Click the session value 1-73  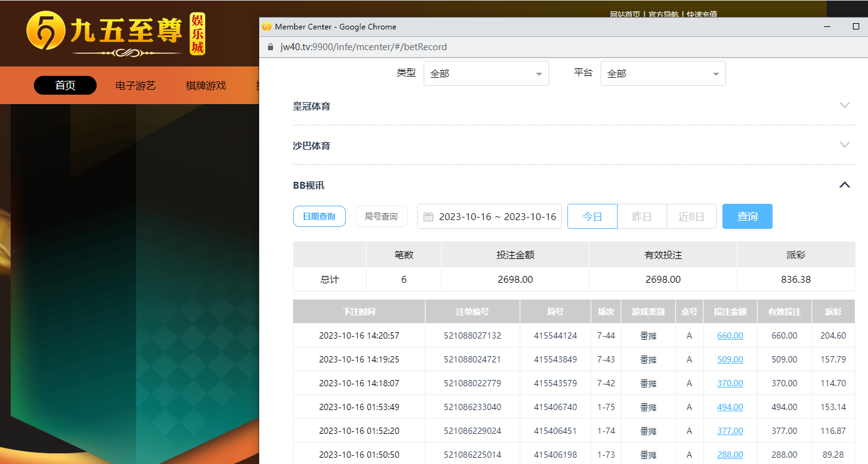(x=606, y=455)
